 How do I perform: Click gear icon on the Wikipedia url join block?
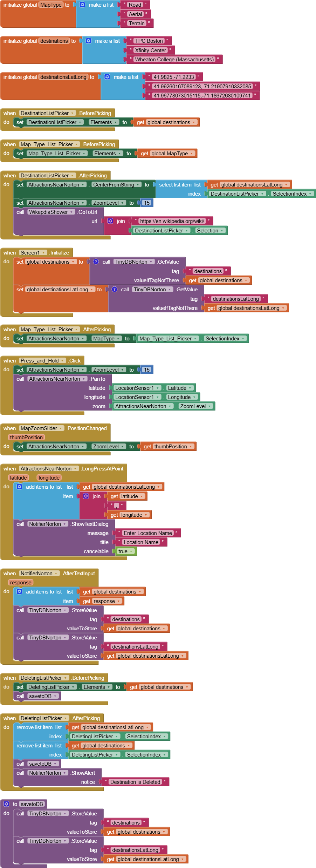[110, 221]
